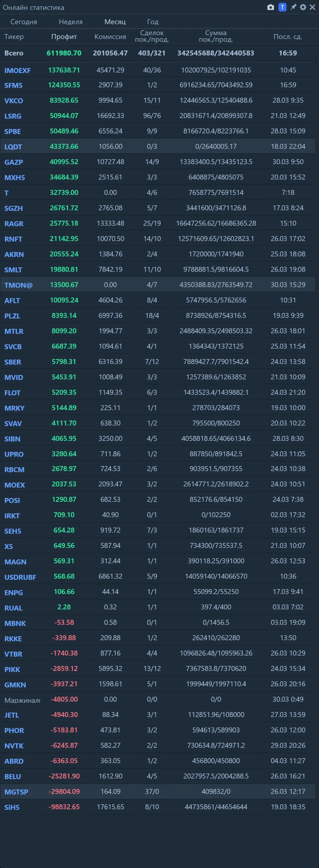Select the ABRD ticker
This screenshot has width=319, height=868.
(x=14, y=761)
